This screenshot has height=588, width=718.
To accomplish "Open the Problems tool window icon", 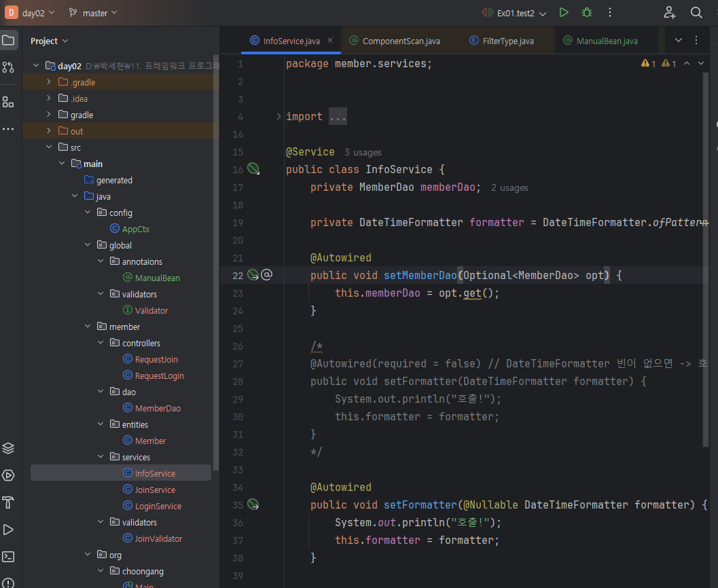I will tap(8, 583).
